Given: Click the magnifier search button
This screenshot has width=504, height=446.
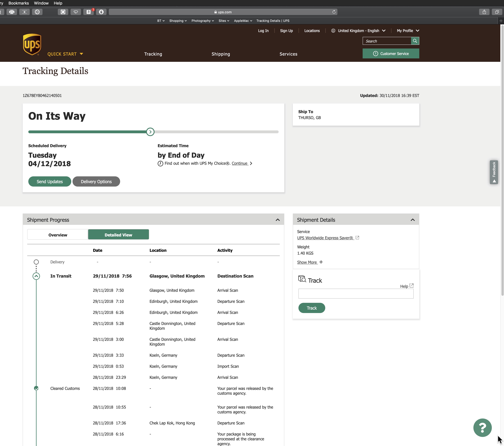Looking at the screenshot, I should tap(415, 41).
